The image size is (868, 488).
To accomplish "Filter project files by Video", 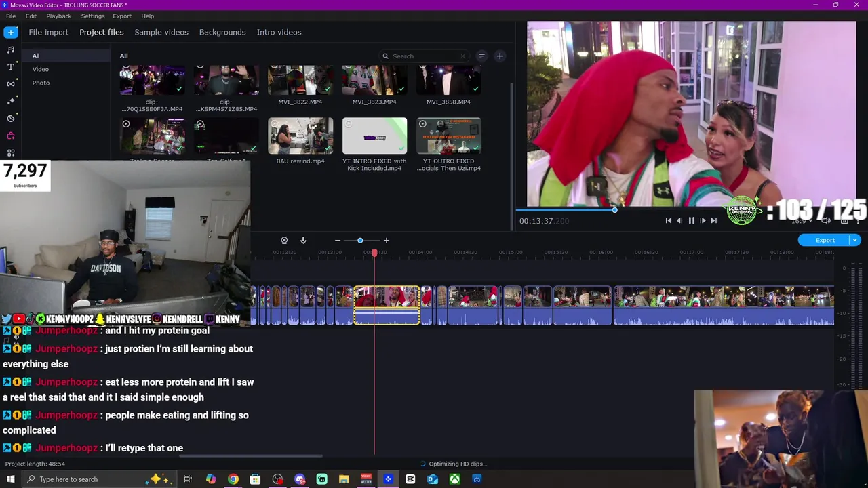I will pos(41,69).
